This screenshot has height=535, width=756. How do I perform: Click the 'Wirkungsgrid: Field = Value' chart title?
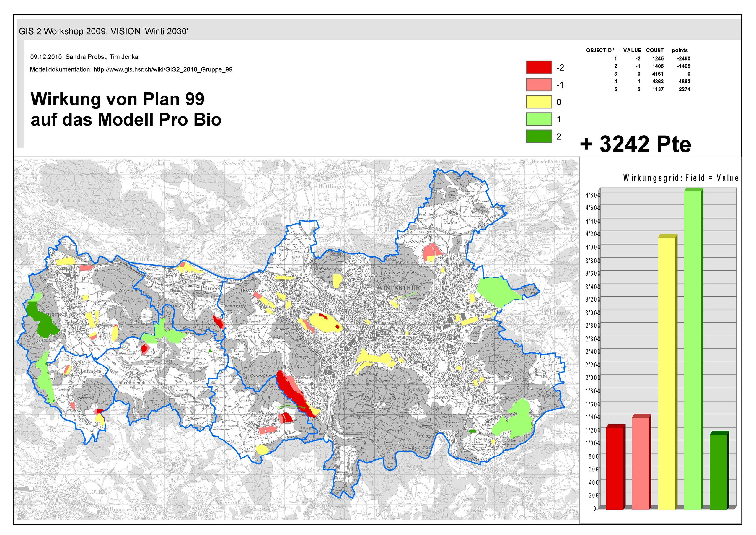click(681, 178)
